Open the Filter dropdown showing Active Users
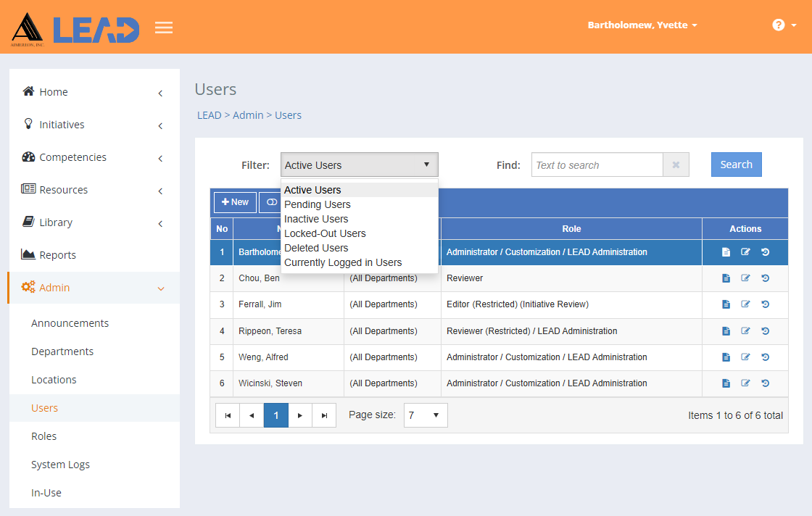This screenshot has width=812, height=516. [x=360, y=165]
